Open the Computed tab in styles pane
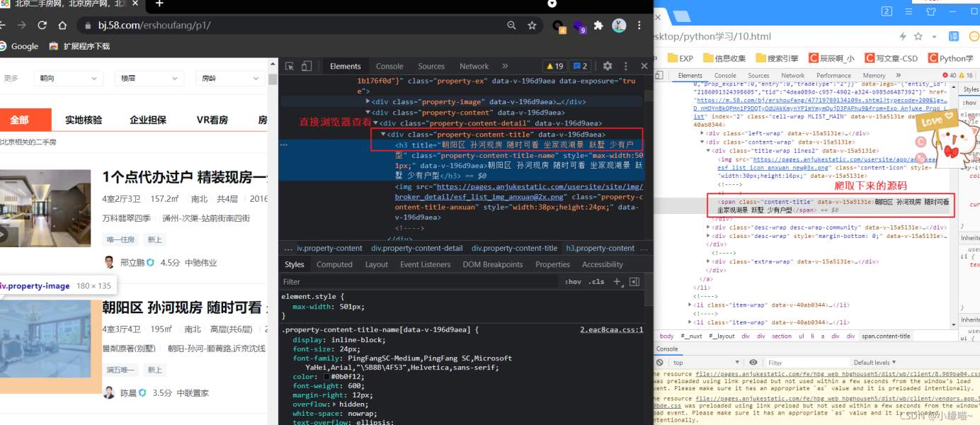980x425 pixels. 334,264
